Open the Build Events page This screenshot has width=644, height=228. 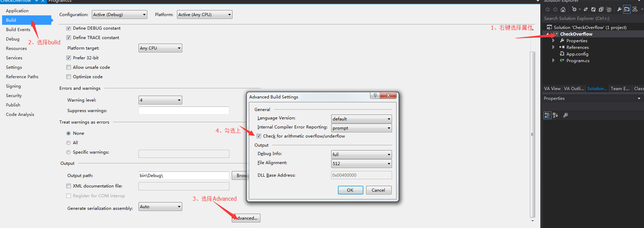pos(18,30)
